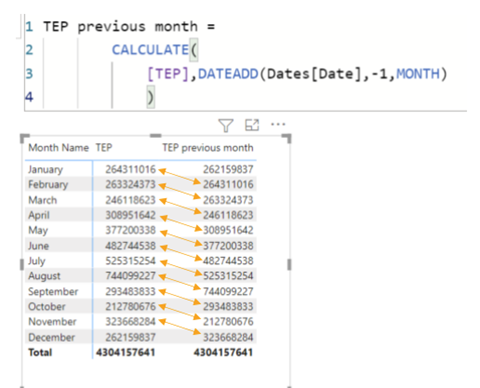Viewport: 480px width, 388px height.
Task: Select the September row label
Action: (53, 291)
